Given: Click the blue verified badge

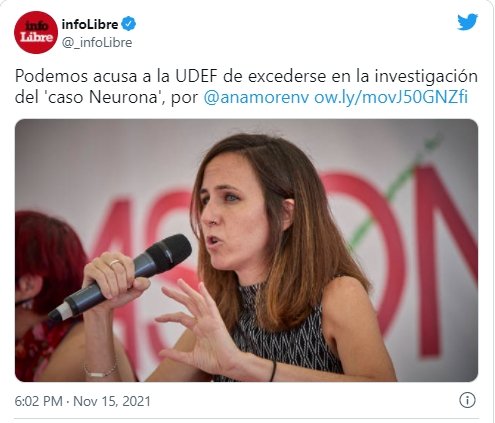Looking at the screenshot, I should tap(129, 24).
